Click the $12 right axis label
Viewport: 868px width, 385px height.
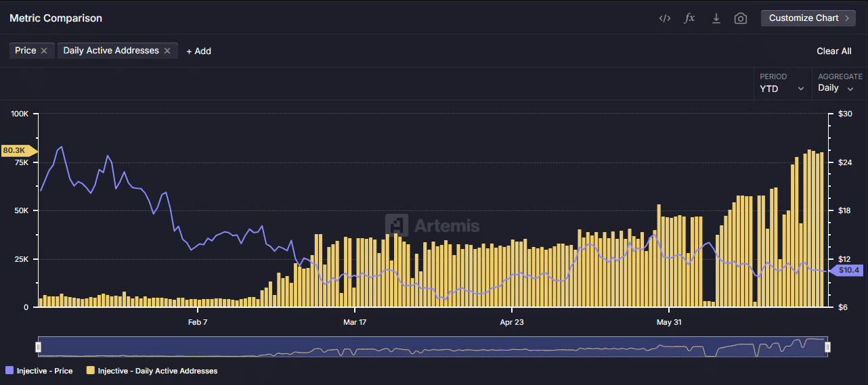point(845,259)
